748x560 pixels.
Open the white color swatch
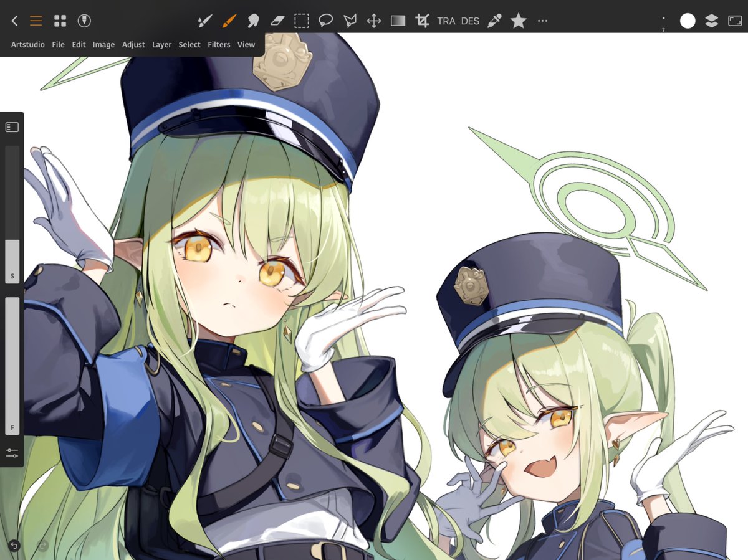[x=688, y=21]
